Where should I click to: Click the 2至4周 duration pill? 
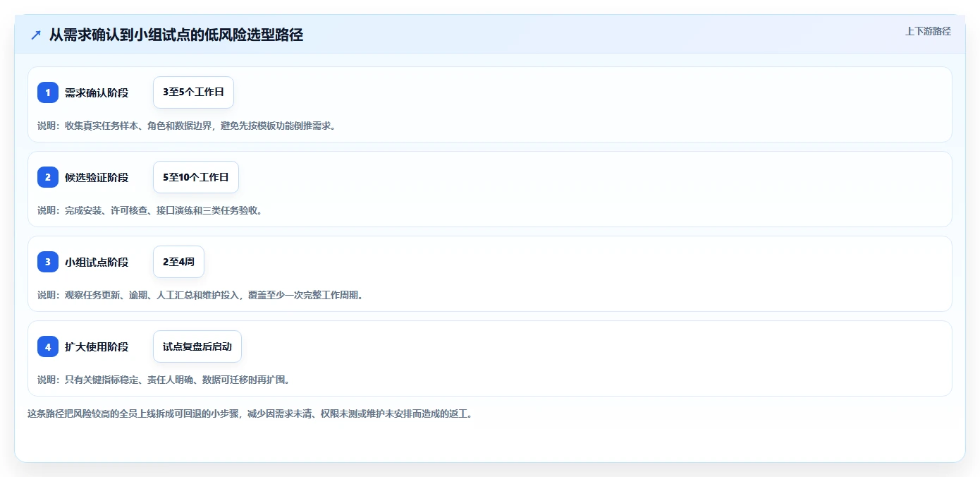(178, 262)
